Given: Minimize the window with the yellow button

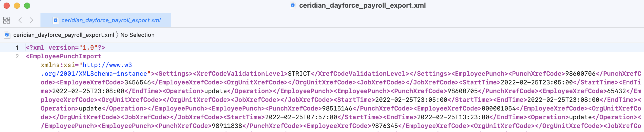Looking at the screenshot, I should pos(17,6).
